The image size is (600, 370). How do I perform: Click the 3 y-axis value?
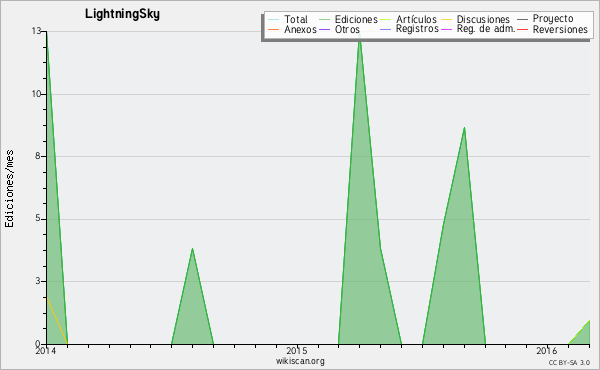pyautogui.click(x=38, y=281)
